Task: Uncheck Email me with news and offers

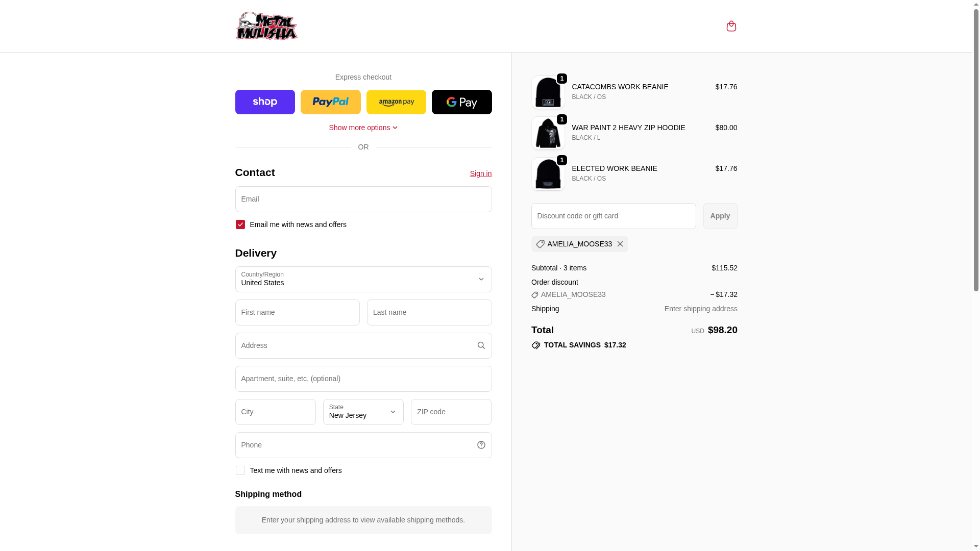Action: tap(240, 224)
